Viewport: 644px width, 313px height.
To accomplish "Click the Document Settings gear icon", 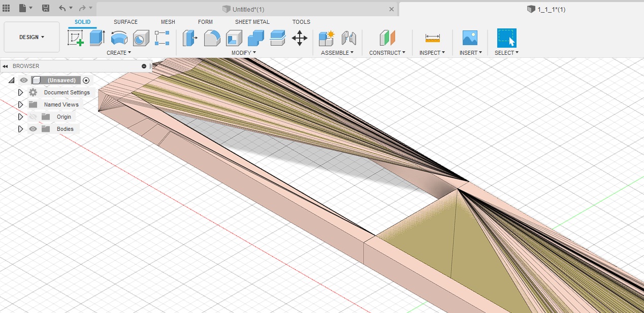I will coord(33,92).
